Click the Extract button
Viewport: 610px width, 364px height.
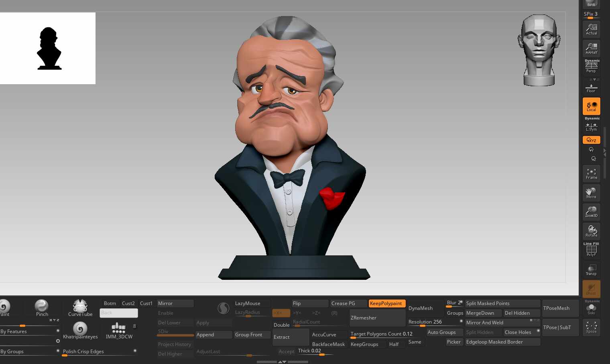click(x=291, y=337)
